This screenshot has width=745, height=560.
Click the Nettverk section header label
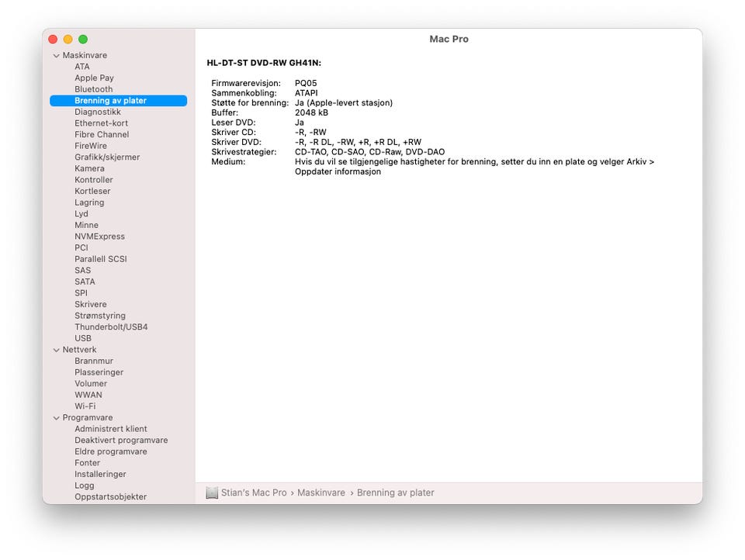click(79, 350)
